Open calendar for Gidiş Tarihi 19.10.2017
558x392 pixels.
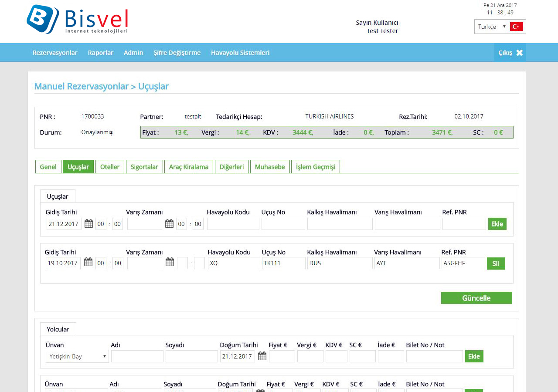(88, 262)
